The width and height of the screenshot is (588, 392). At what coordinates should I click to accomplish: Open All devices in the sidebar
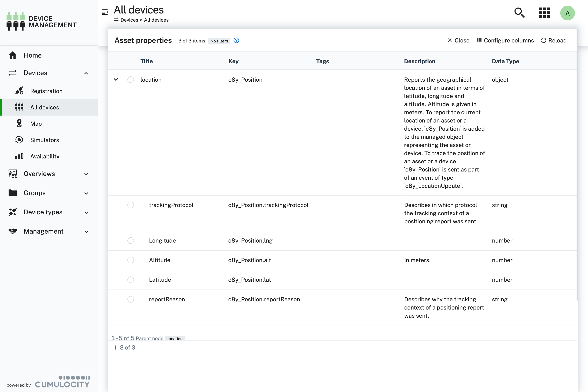click(x=45, y=107)
